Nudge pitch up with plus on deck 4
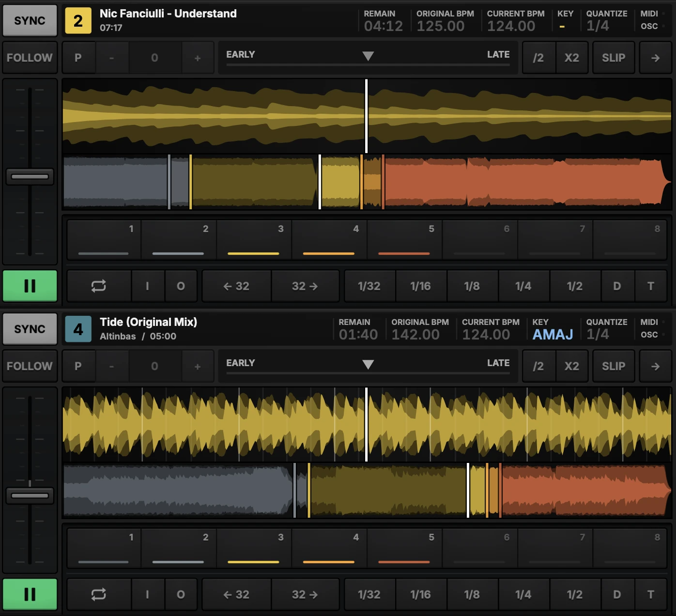This screenshot has width=676, height=616. pyautogui.click(x=198, y=366)
